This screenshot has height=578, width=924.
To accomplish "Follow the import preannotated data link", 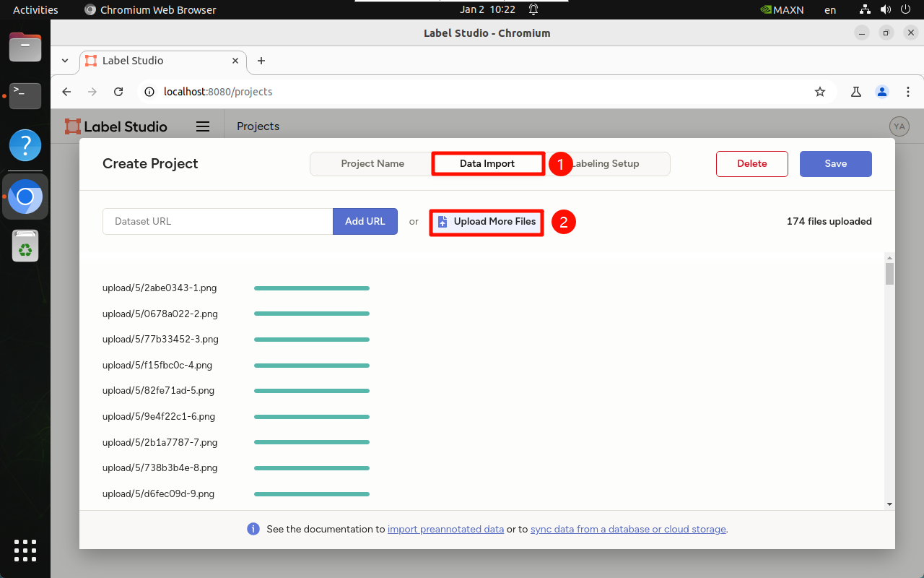I will tap(445, 530).
